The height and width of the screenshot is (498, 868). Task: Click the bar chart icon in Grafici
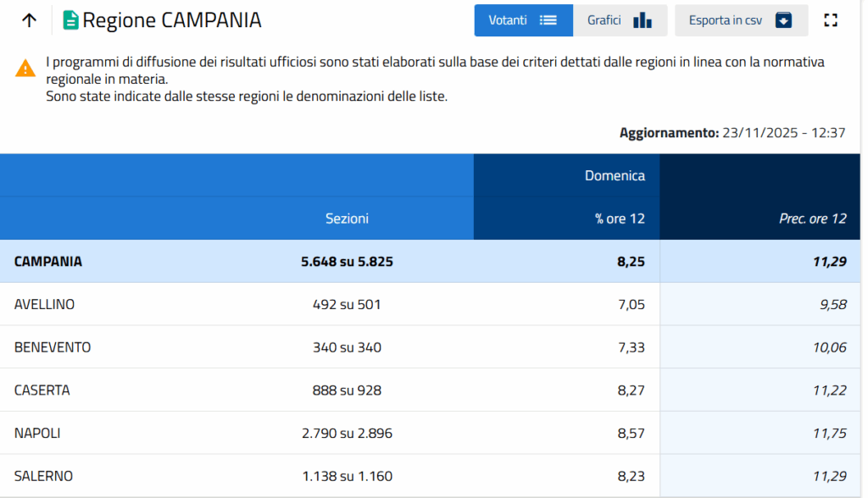(x=643, y=20)
